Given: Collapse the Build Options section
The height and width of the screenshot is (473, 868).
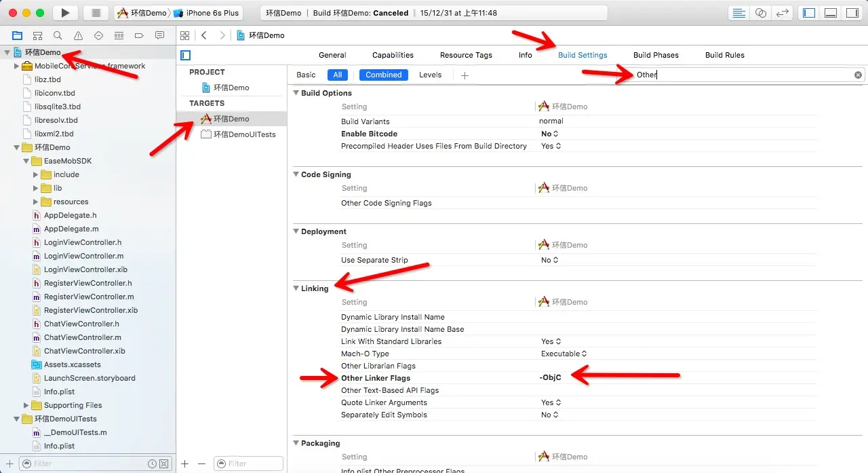Looking at the screenshot, I should coord(296,93).
